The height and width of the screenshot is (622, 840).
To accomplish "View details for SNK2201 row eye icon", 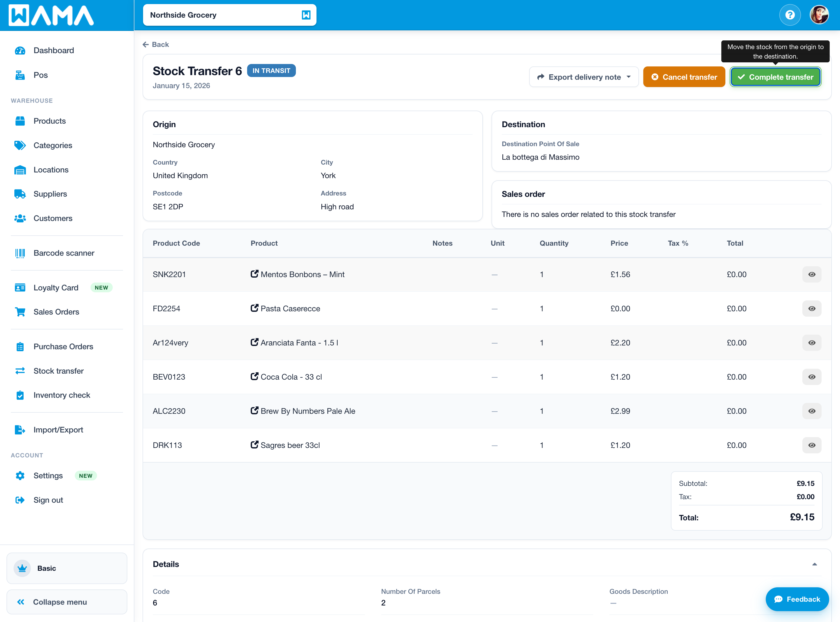I will 812,274.
